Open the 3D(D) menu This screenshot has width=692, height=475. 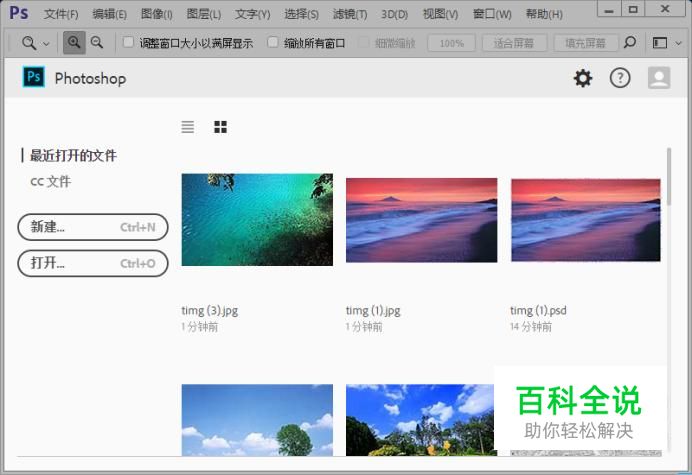(395, 14)
